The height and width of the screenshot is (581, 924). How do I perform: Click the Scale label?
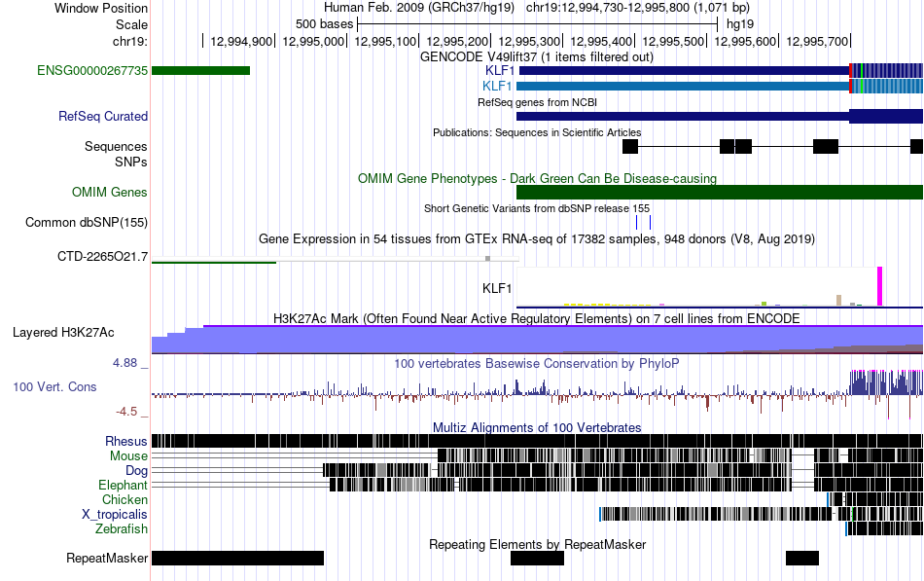(x=131, y=24)
